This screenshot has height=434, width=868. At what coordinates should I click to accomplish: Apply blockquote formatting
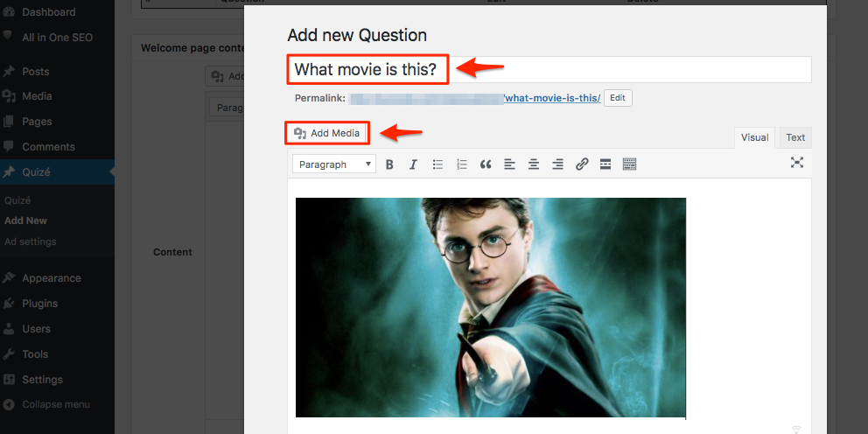click(486, 164)
